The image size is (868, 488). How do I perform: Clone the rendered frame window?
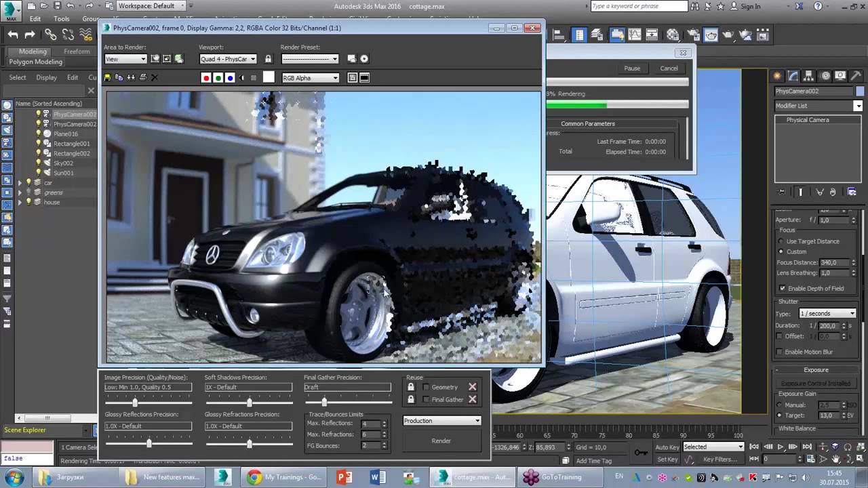(x=131, y=78)
